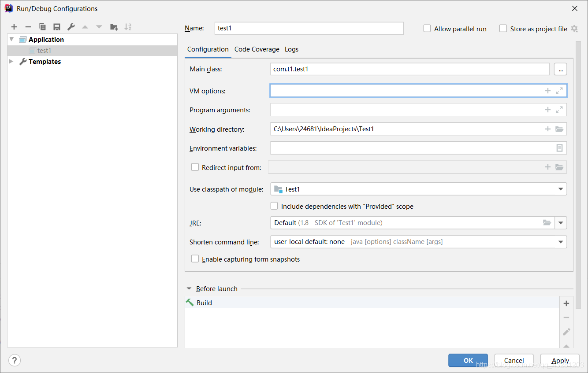588x373 pixels.
Task: Copy the selected configuration
Action: coord(42,27)
